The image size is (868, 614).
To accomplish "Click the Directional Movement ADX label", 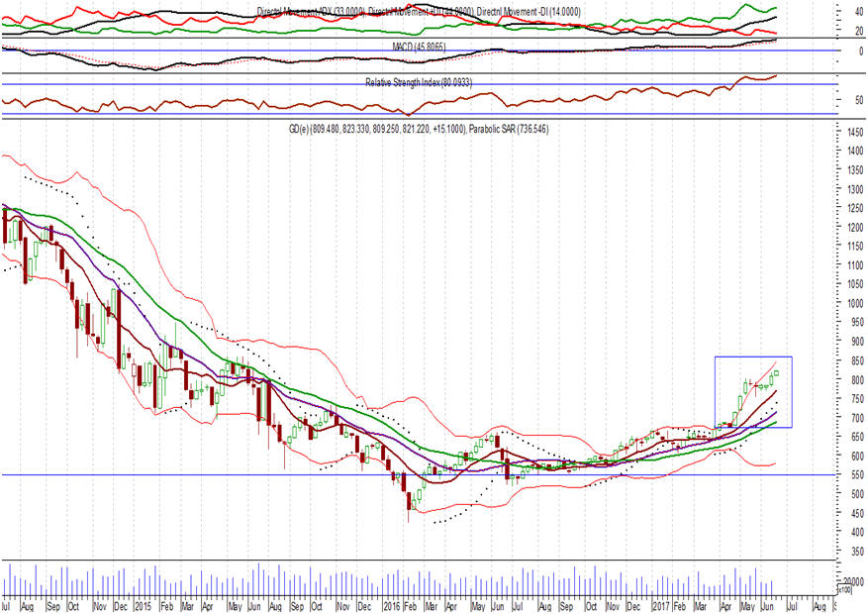I will 311,10.
